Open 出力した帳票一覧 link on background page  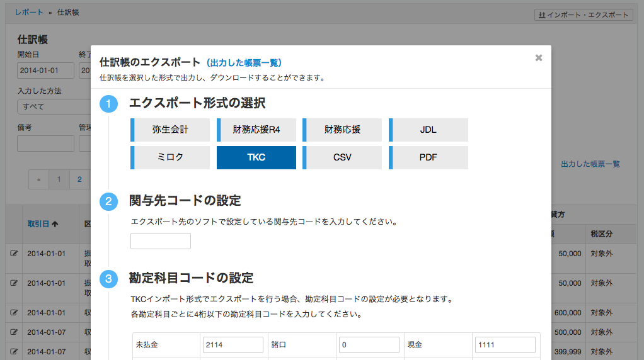tap(590, 164)
